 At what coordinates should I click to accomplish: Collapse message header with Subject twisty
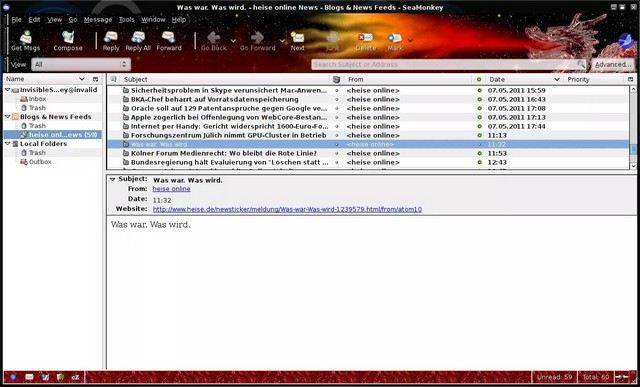coord(113,179)
